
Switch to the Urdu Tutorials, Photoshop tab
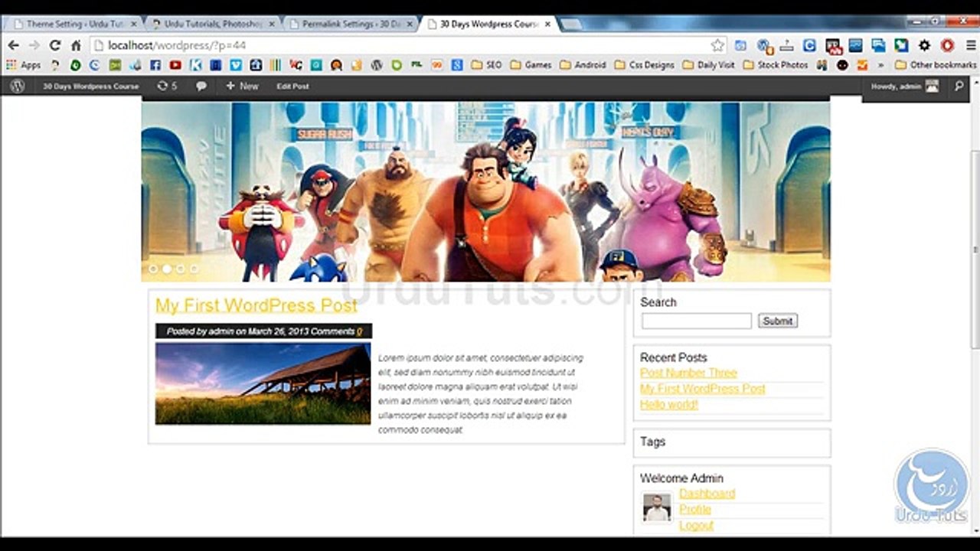pos(211,24)
